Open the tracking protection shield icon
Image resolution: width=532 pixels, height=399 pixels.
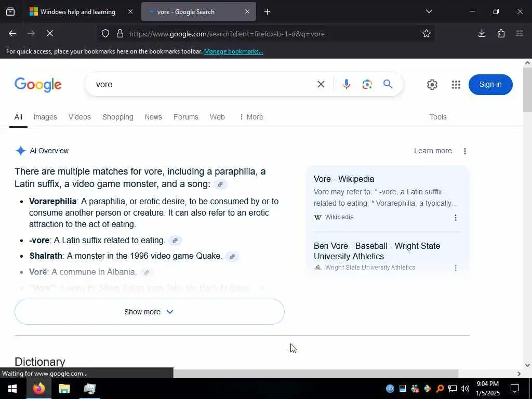tap(105, 34)
